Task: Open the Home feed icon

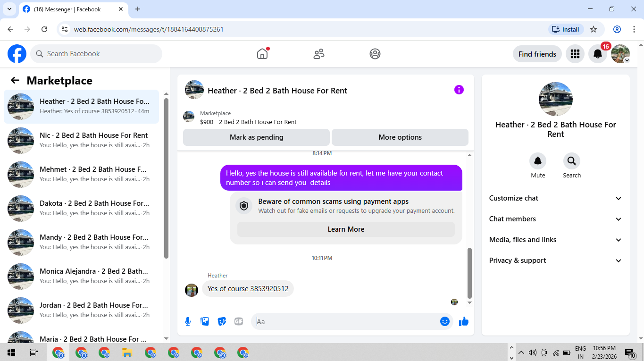Action: tap(262, 54)
